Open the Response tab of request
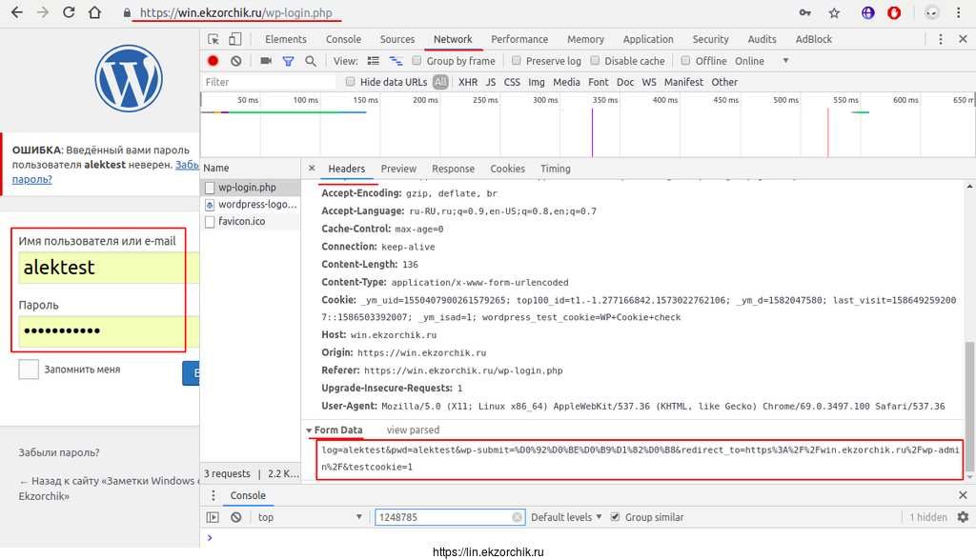 [453, 169]
